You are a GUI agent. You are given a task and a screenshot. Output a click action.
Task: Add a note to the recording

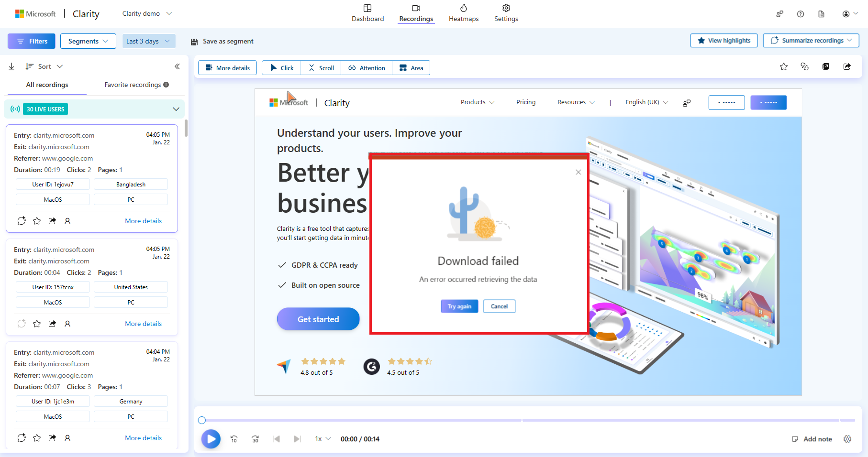(x=812, y=439)
